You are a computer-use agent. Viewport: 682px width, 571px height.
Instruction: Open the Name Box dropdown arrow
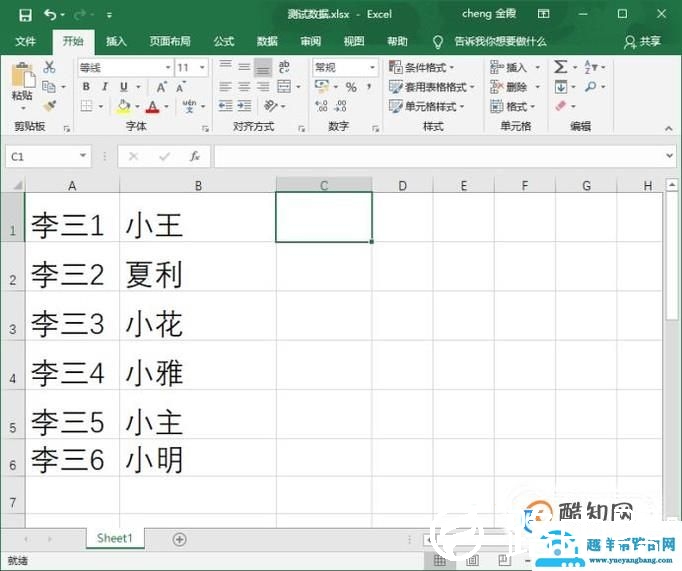[83, 156]
